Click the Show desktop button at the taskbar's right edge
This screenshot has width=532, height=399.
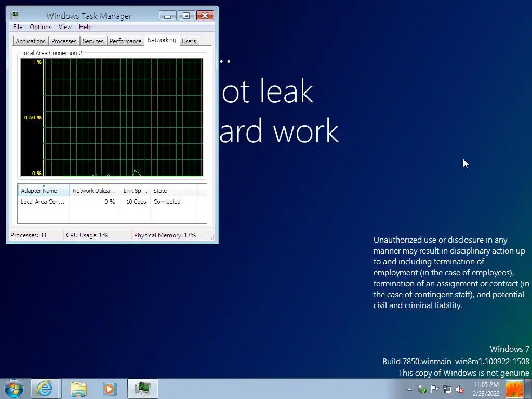pos(528,389)
